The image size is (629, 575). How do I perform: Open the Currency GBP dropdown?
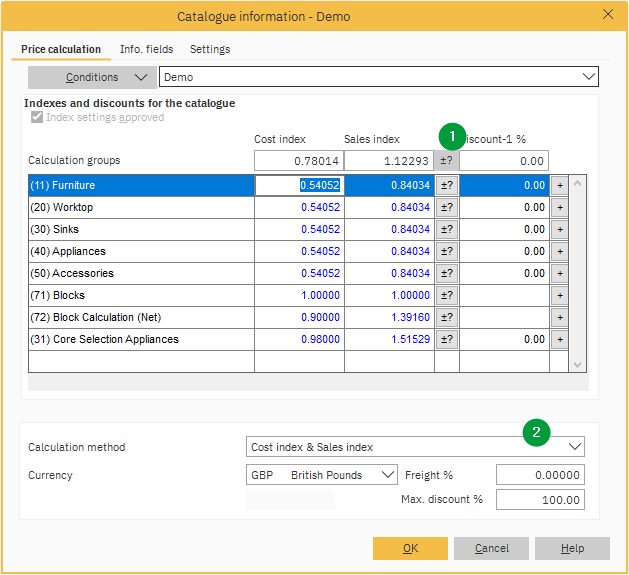pos(388,475)
